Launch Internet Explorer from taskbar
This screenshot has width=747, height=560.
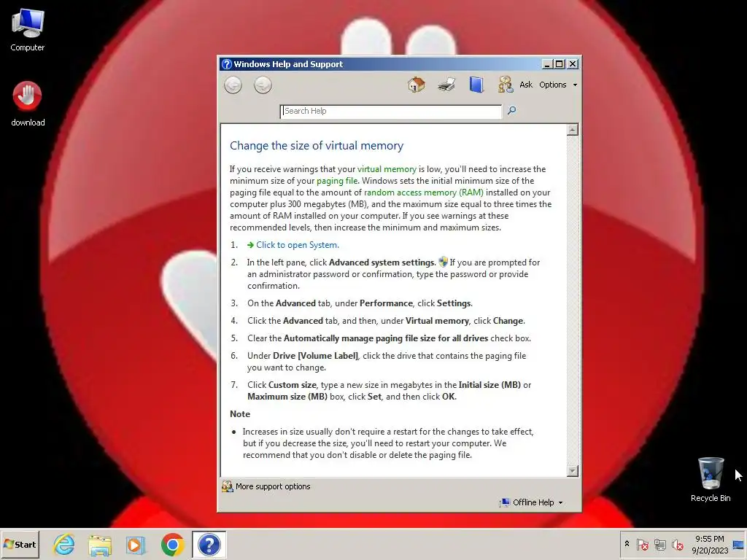[64, 544]
